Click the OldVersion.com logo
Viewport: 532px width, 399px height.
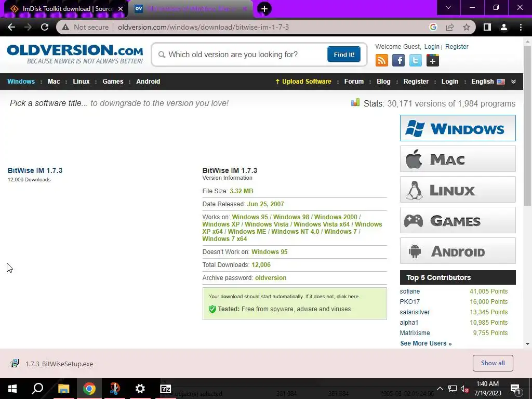click(x=75, y=54)
